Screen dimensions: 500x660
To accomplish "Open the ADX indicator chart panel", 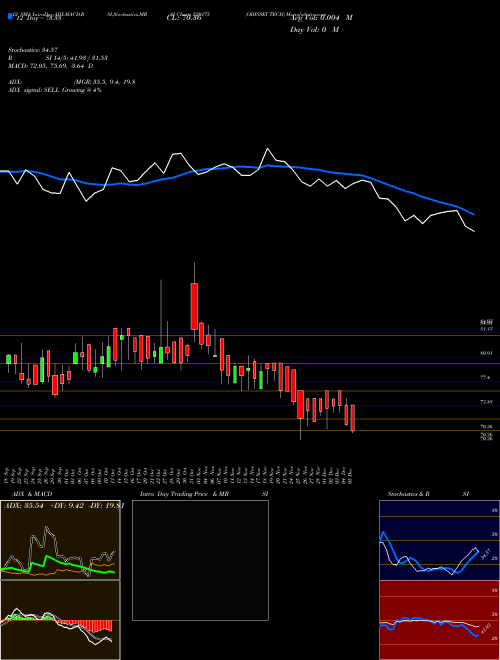I will [x=60, y=540].
